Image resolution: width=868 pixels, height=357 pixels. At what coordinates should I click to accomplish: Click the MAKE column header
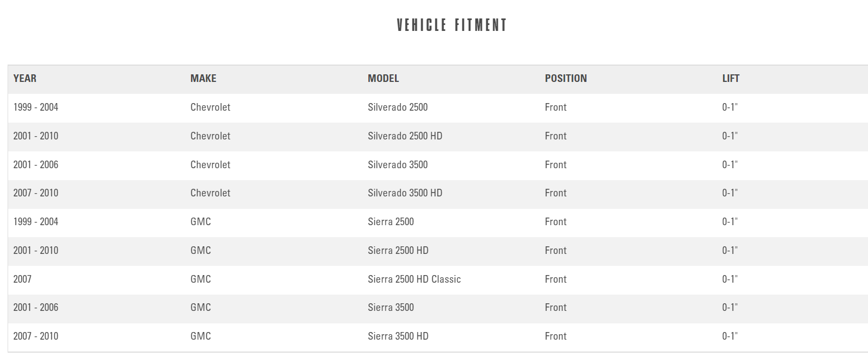click(x=203, y=79)
